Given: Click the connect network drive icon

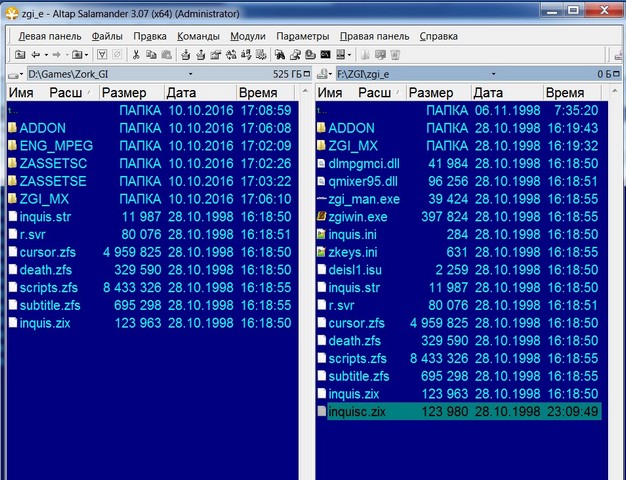Looking at the screenshot, I should [295, 55].
